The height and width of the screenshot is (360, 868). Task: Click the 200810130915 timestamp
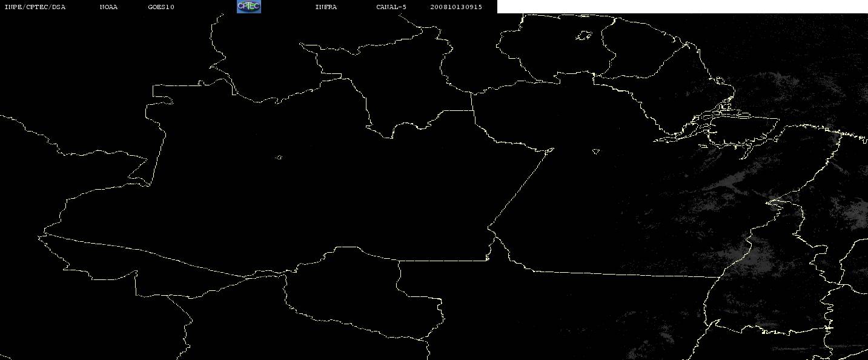(x=456, y=7)
